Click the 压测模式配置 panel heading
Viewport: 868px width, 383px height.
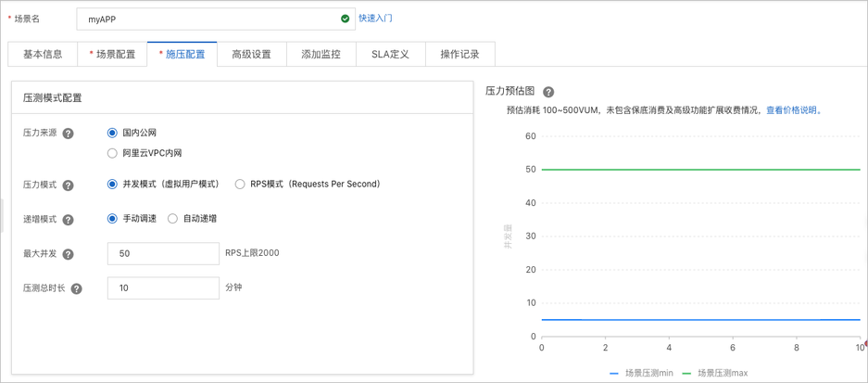53,98
